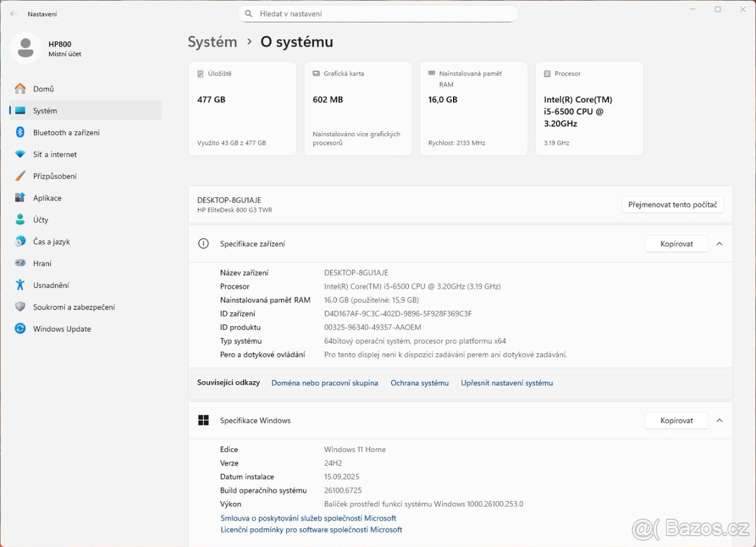Click the Aplikace icon in sidebar

(x=20, y=198)
